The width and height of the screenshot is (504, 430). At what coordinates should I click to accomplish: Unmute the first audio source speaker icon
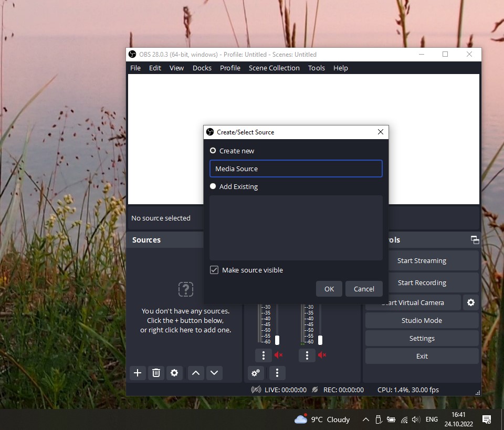(x=278, y=355)
